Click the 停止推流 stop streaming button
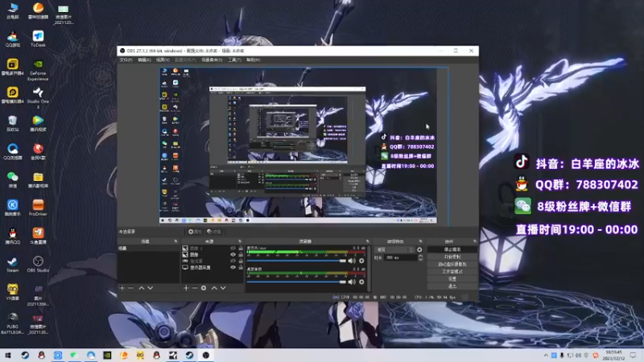 (x=452, y=249)
